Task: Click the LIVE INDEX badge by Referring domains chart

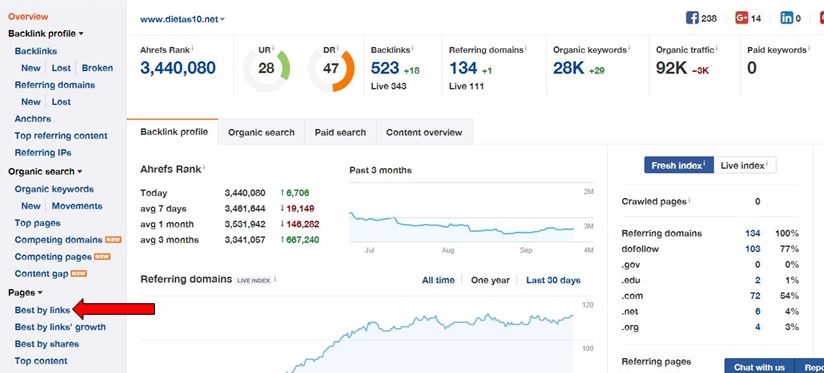Action: (253, 281)
